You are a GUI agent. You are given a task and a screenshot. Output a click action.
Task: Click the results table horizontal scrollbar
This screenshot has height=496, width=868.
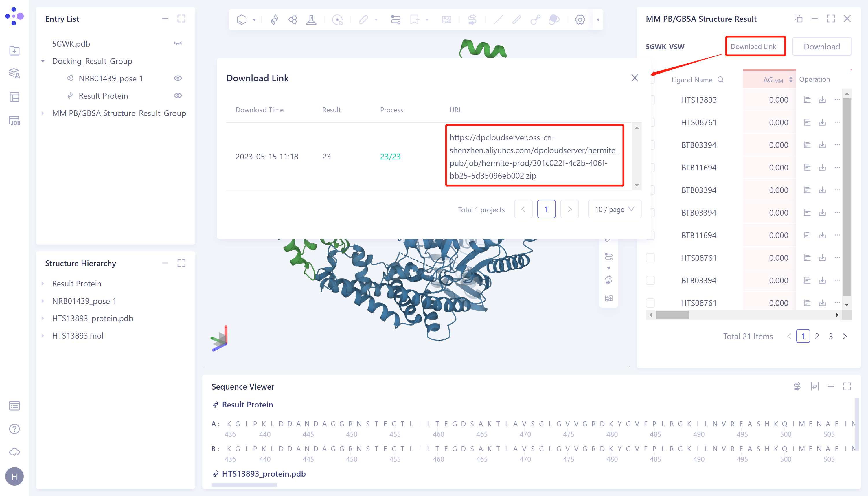pyautogui.click(x=672, y=315)
